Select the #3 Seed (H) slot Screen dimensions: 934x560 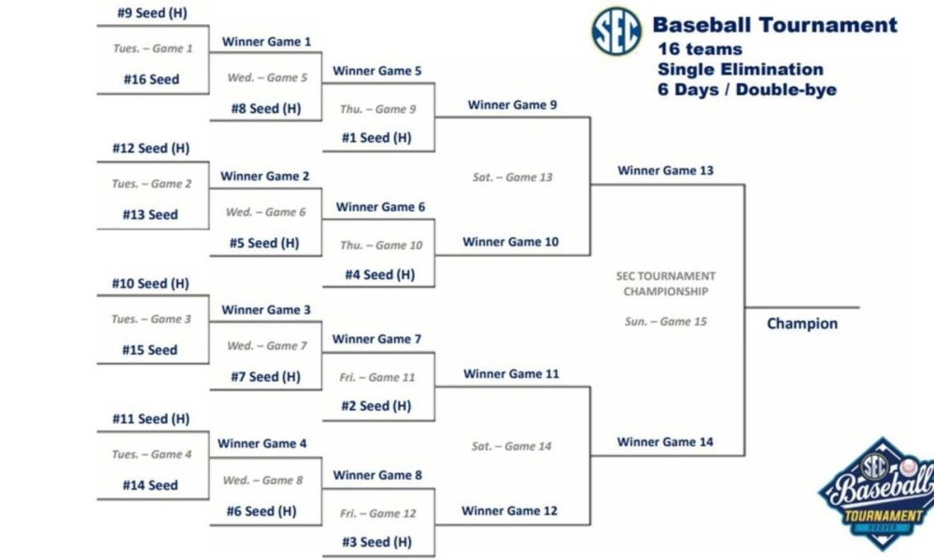click(x=376, y=542)
